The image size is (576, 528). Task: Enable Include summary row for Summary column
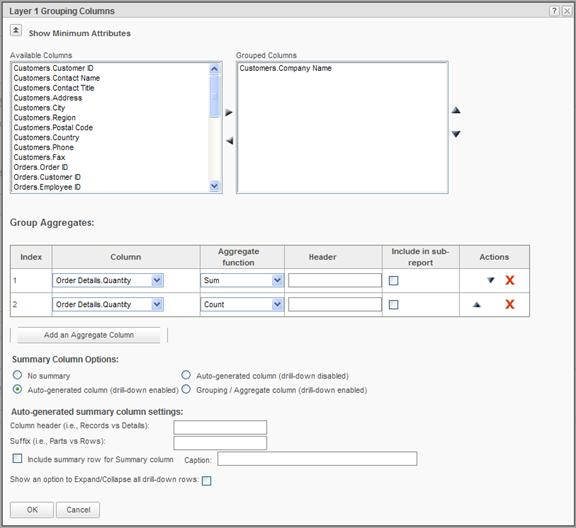coord(17,459)
